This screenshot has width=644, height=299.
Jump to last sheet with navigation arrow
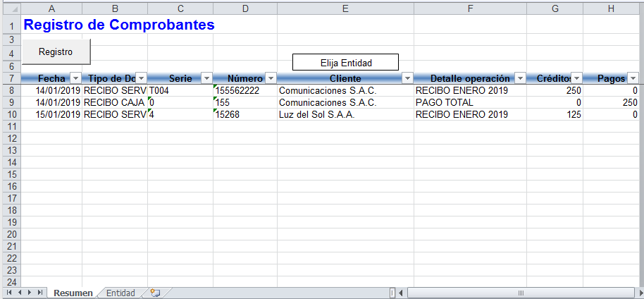point(40,293)
